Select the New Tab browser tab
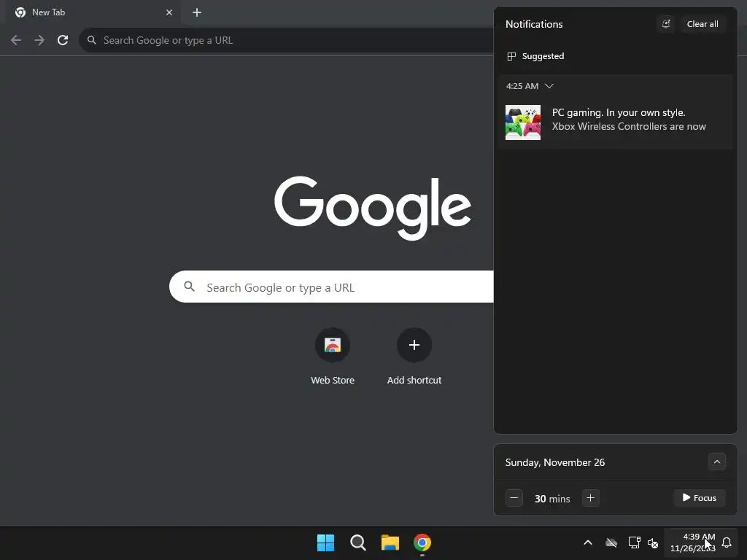Image resolution: width=747 pixels, height=560 pixels. coord(93,12)
